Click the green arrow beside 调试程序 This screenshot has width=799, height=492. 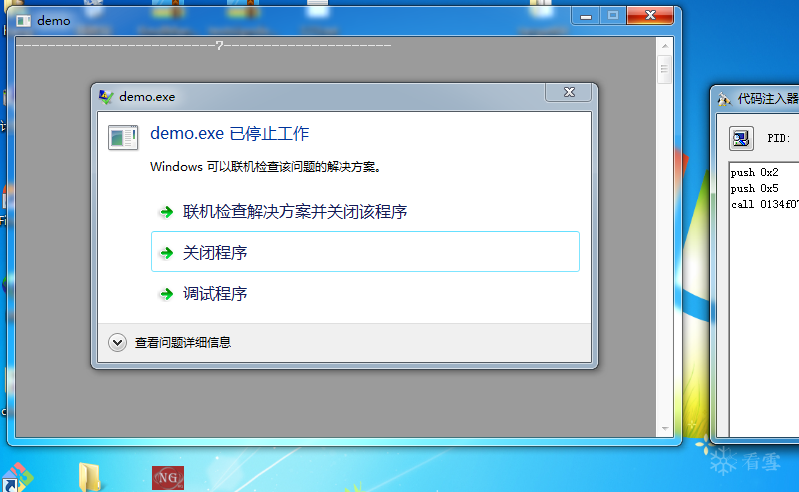tap(167, 294)
